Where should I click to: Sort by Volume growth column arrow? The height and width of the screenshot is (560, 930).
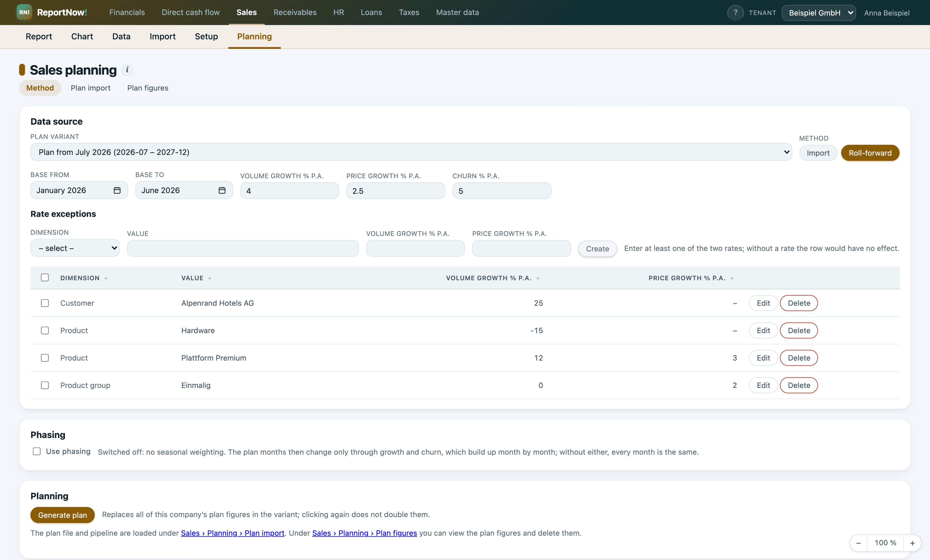click(538, 278)
